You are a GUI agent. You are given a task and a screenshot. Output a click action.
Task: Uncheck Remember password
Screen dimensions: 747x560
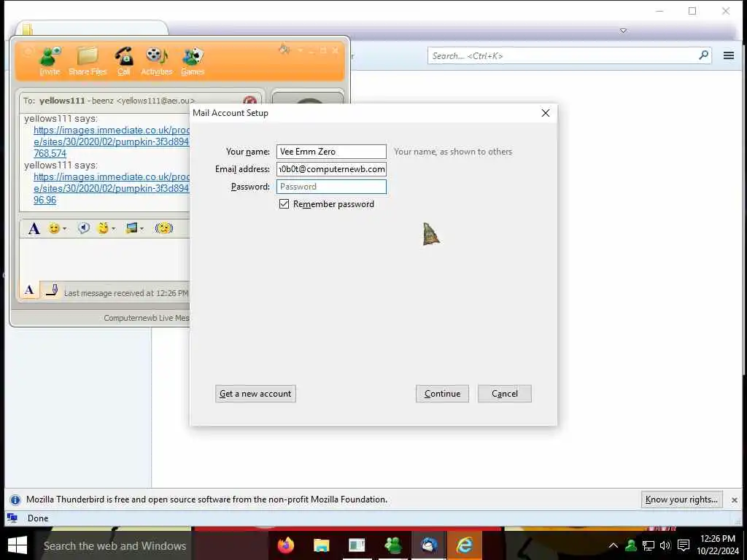pos(284,204)
